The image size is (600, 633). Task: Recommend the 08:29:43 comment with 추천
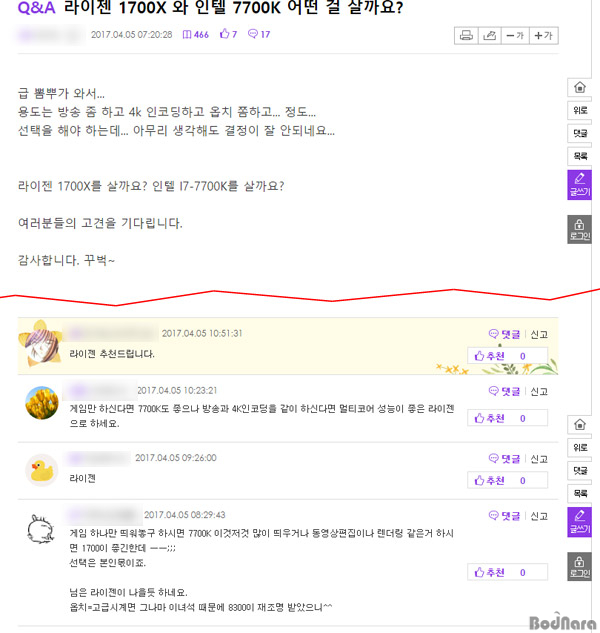click(x=507, y=572)
